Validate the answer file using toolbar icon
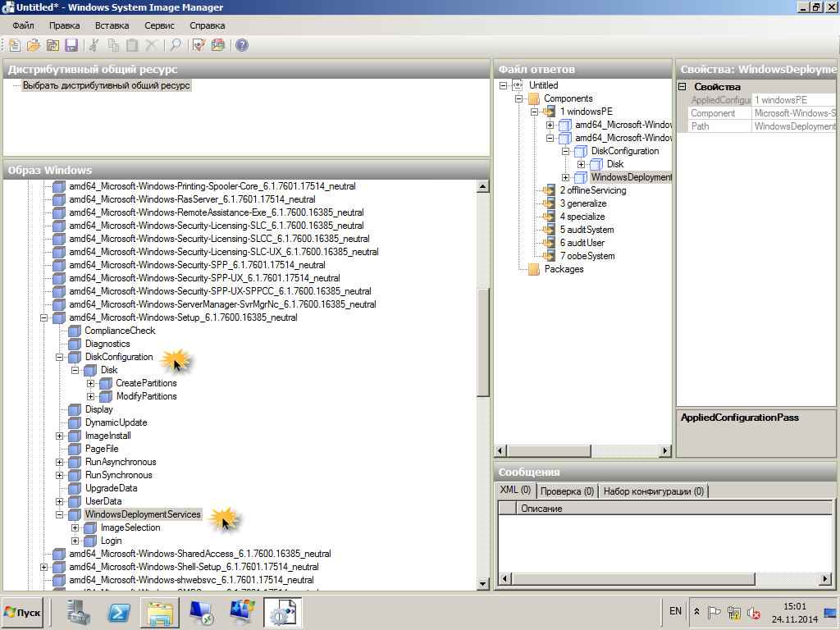 point(199,46)
